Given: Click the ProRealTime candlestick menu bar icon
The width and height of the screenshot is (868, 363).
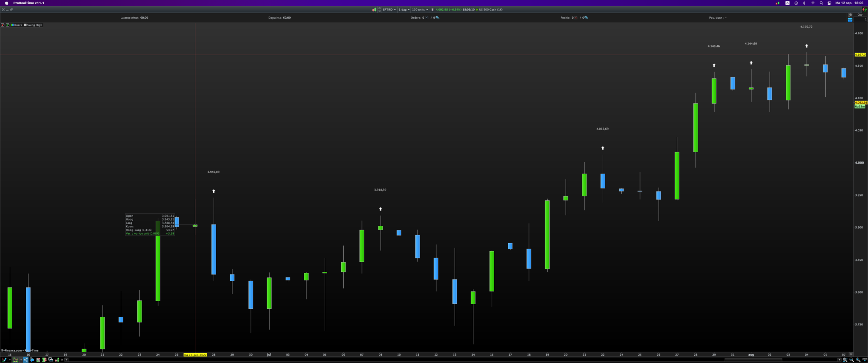Looking at the screenshot, I should [777, 3].
